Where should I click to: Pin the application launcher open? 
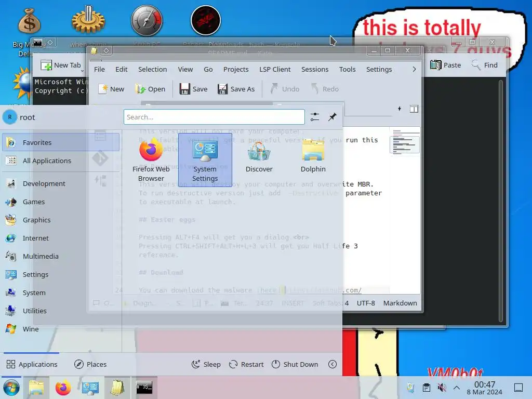click(x=332, y=117)
